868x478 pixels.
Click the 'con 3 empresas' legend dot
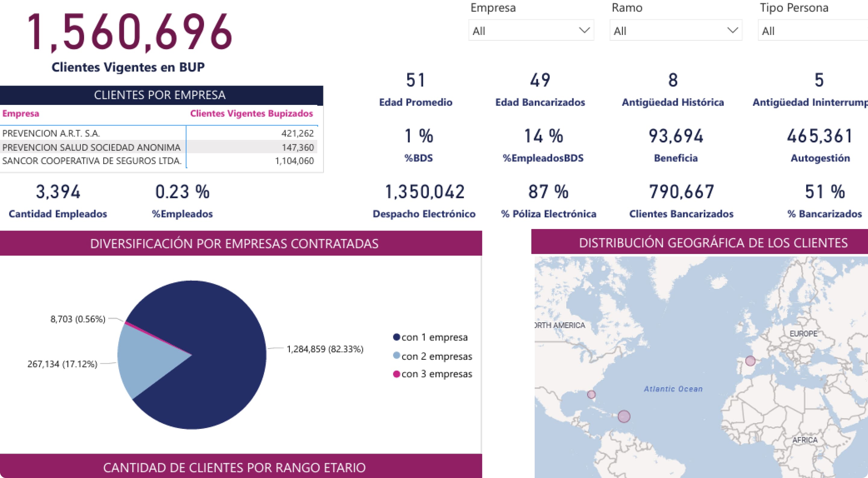(396, 374)
